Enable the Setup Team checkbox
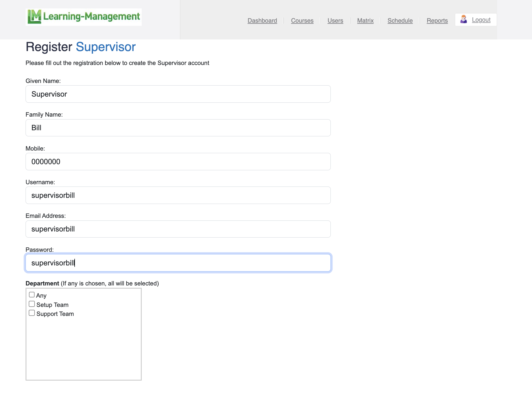Image resolution: width=532 pixels, height=398 pixels. tap(32, 304)
